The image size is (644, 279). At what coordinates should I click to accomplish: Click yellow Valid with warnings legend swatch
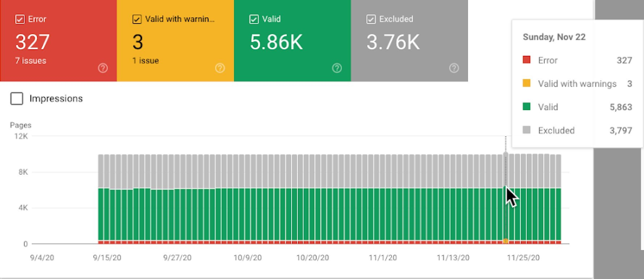[x=527, y=83]
